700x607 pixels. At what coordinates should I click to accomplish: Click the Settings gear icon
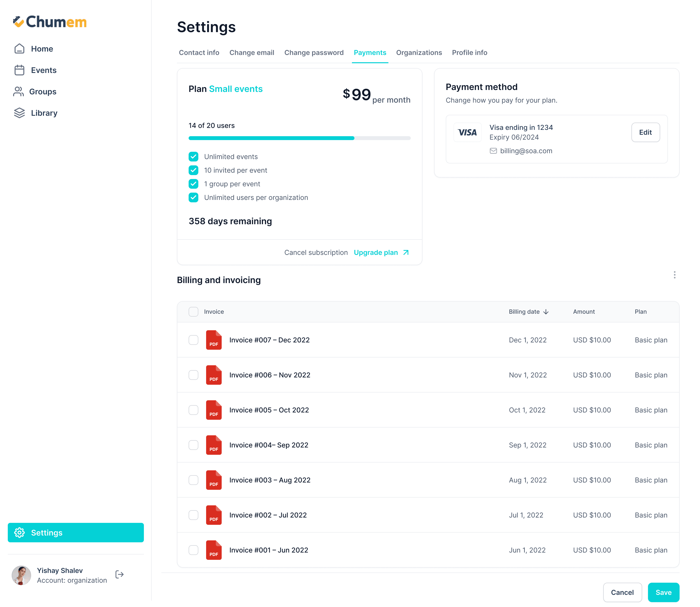19,533
